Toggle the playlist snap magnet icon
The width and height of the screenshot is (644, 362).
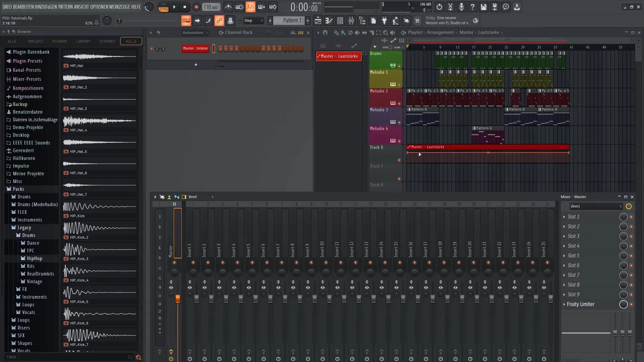[325, 33]
